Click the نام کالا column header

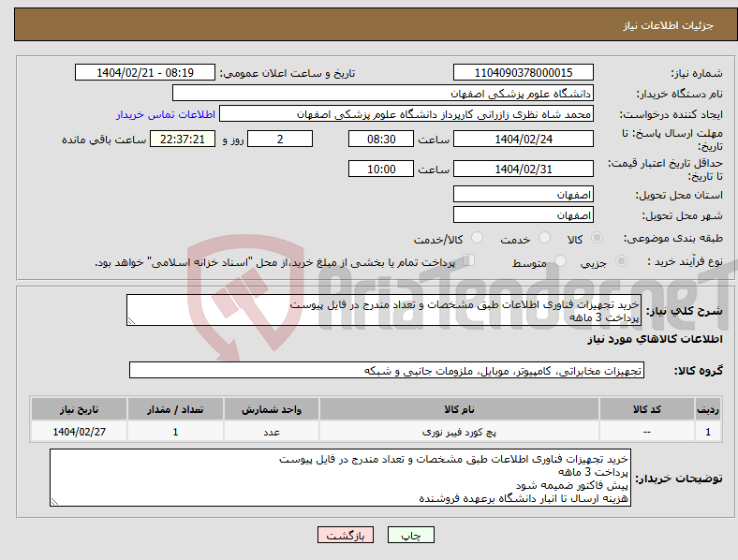[459, 409]
